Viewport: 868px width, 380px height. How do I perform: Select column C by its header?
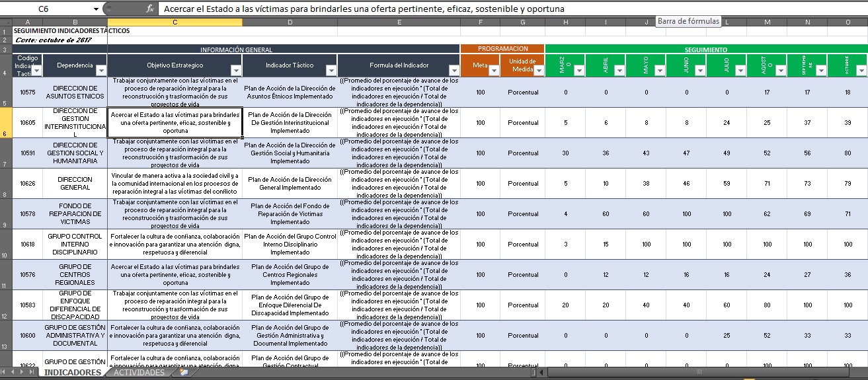point(175,22)
